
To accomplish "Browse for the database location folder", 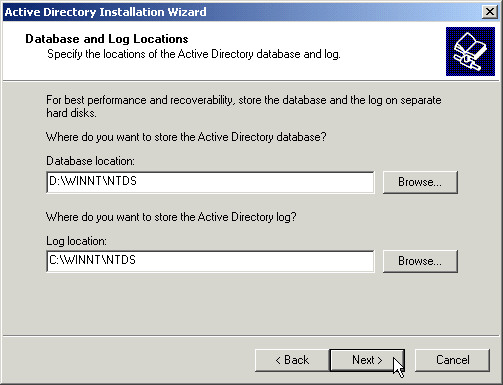I will pos(420,182).
